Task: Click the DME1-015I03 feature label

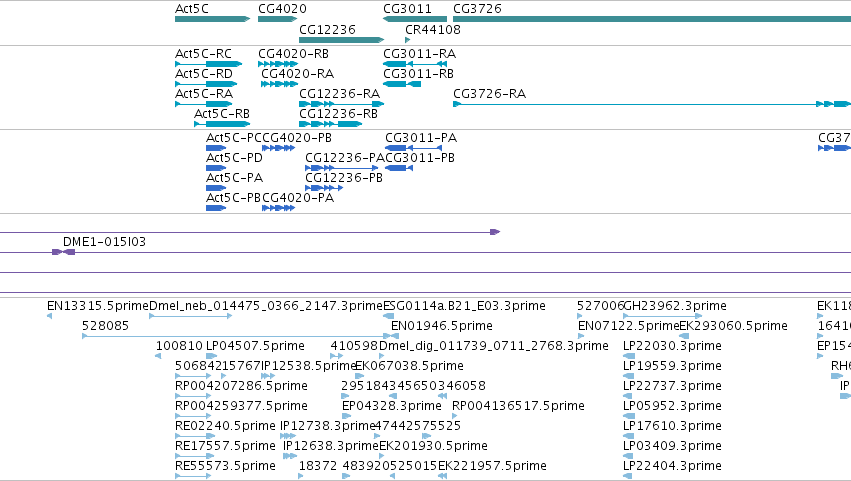Action: pyautogui.click(x=104, y=242)
